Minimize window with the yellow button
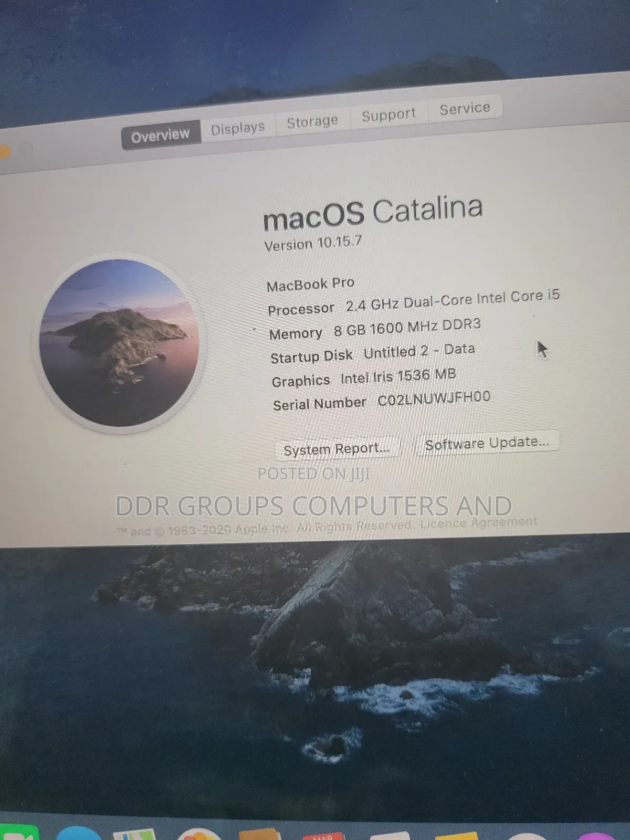Image resolution: width=630 pixels, height=840 pixels. [x=4, y=152]
